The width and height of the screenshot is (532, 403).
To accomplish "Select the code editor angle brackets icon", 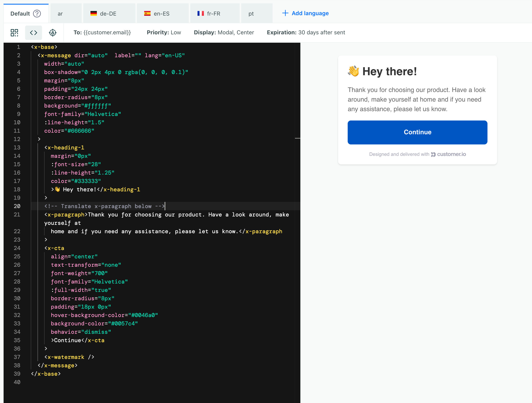I will coord(33,33).
